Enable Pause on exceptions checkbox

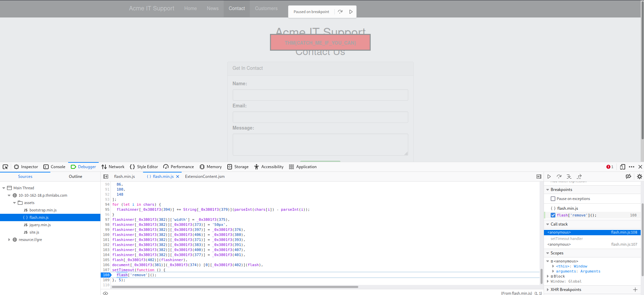coord(553,199)
